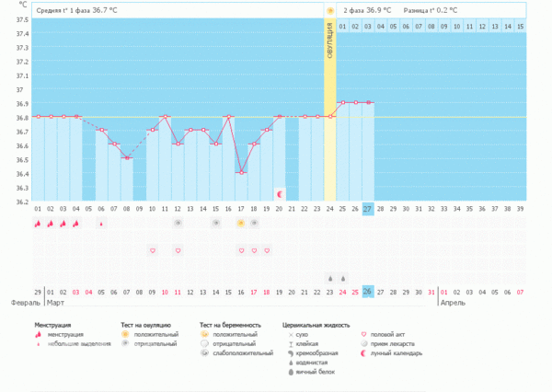Click the sun icon above the ovulation column

click(x=330, y=10)
